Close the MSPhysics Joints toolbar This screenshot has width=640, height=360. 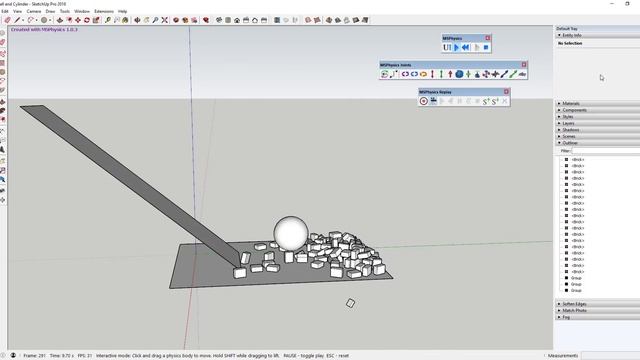pyautogui.click(x=524, y=64)
